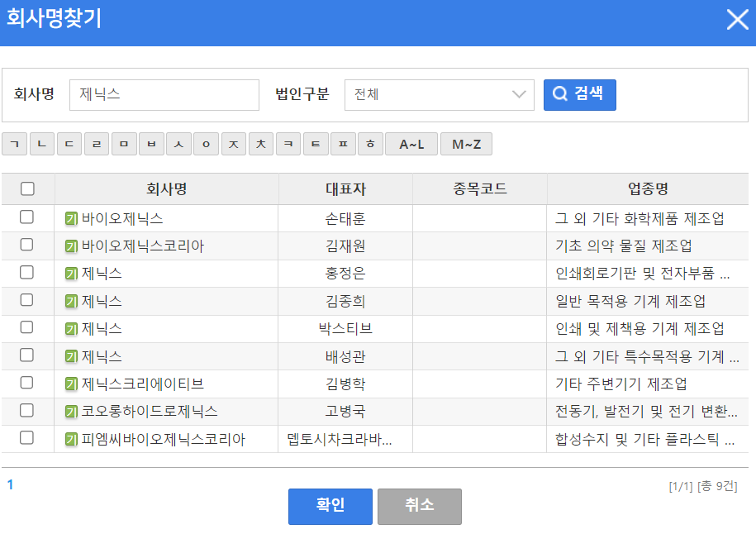Click the 회사명 column header

pyautogui.click(x=166, y=188)
